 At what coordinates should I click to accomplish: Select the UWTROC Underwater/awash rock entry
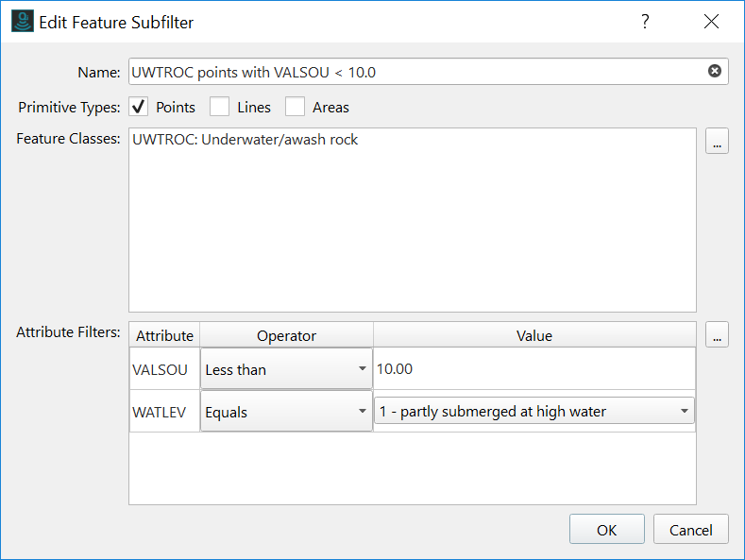click(246, 140)
